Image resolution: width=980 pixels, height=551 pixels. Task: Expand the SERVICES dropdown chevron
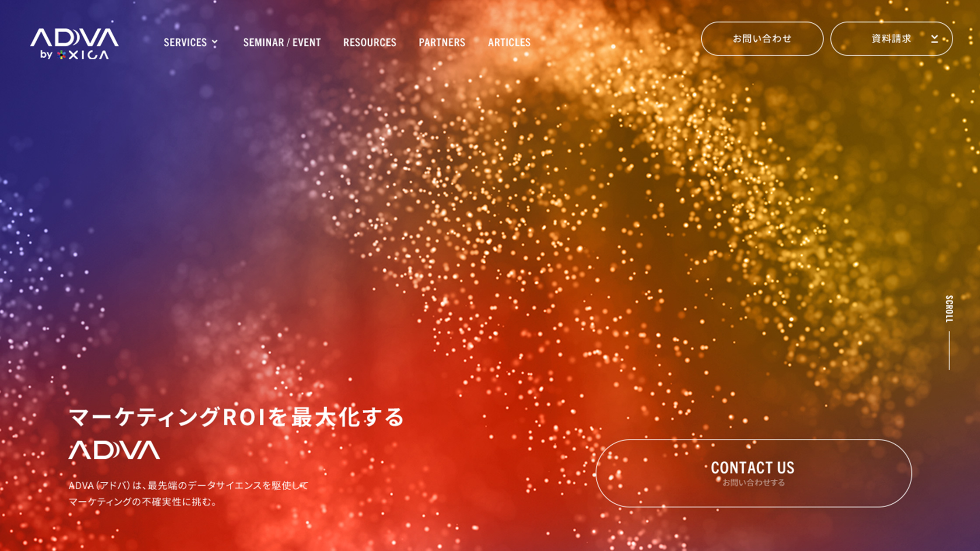pos(215,42)
